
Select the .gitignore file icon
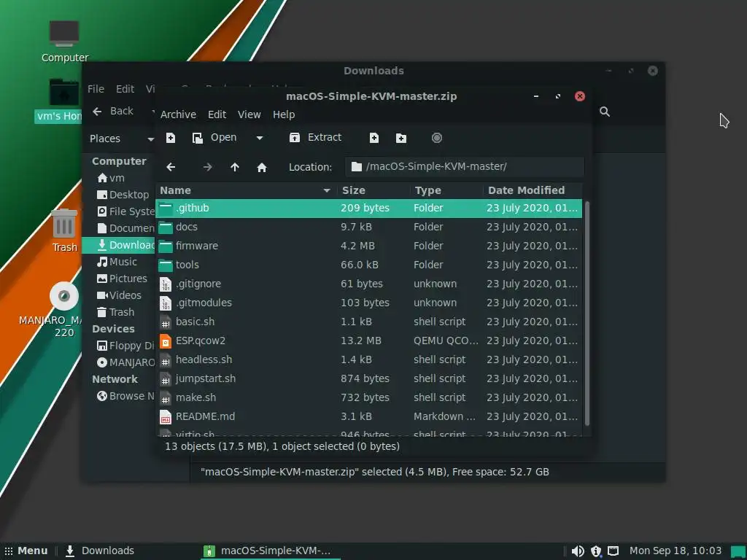pos(166,284)
